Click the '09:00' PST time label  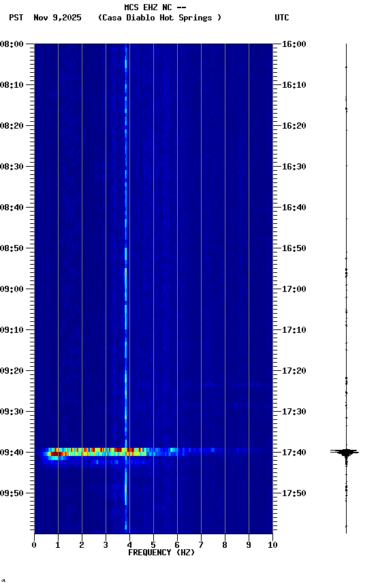12,289
